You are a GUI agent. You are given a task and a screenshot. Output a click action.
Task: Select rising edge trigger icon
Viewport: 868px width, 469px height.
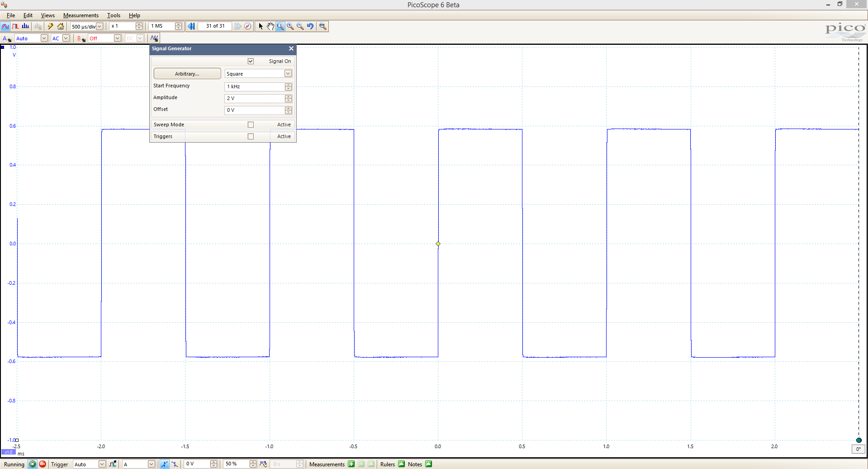pyautogui.click(x=164, y=464)
